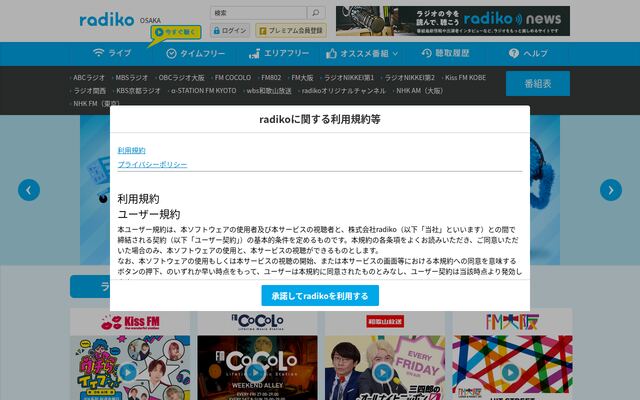Click the ログイン button
640x400 pixels.
click(x=230, y=30)
